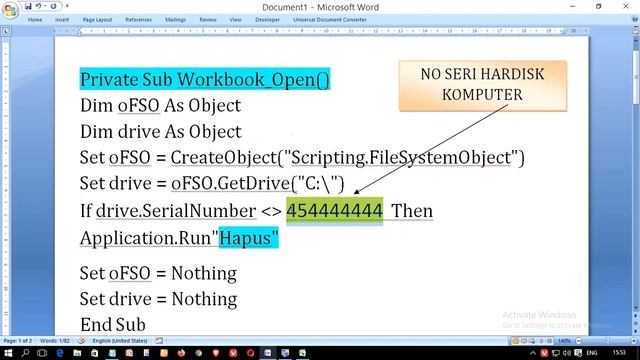Click the highlighted word Hapus
The image size is (640, 360).
[x=249, y=238]
